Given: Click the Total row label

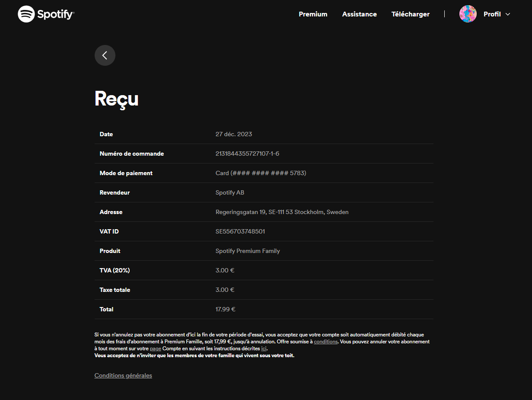Looking at the screenshot, I should 107,309.
